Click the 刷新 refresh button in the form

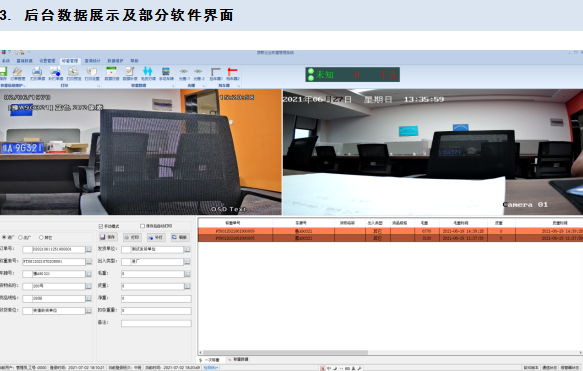180,237
